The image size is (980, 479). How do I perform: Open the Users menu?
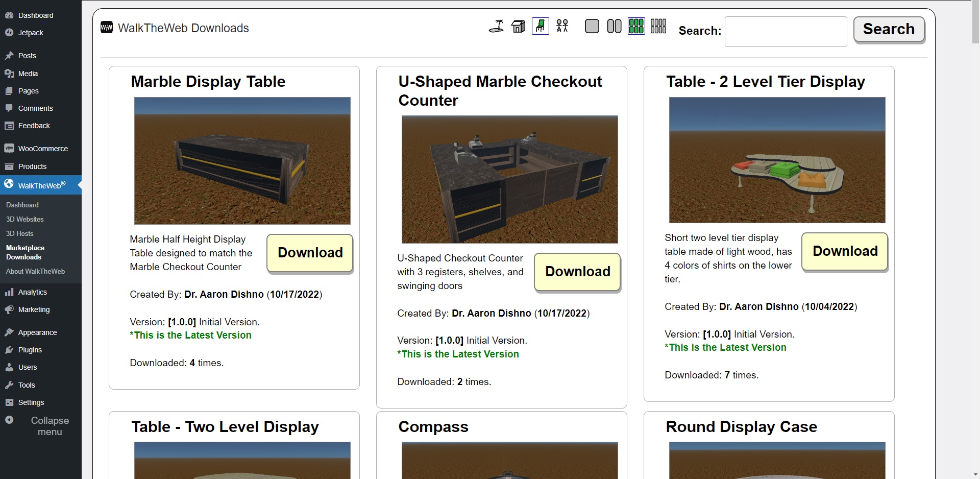(x=41, y=367)
